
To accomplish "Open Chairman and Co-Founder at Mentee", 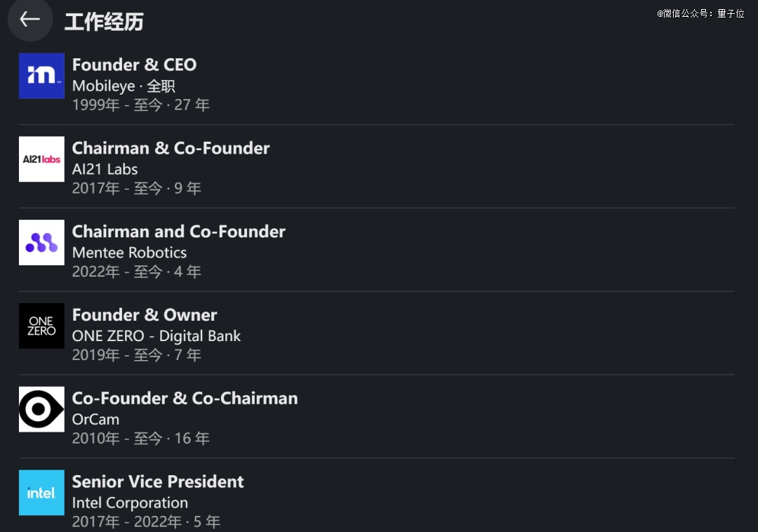I will click(178, 232).
